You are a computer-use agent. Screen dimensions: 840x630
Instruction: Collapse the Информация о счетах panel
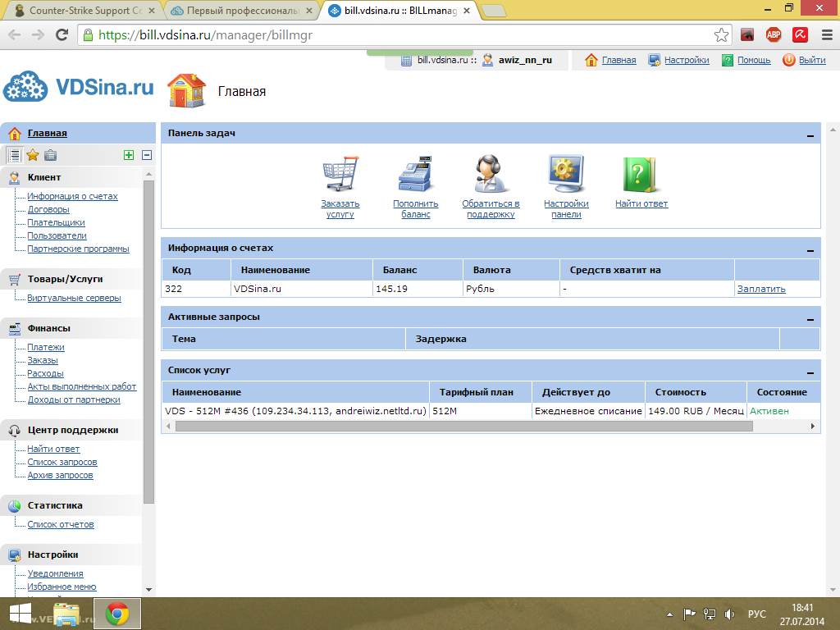pos(810,250)
